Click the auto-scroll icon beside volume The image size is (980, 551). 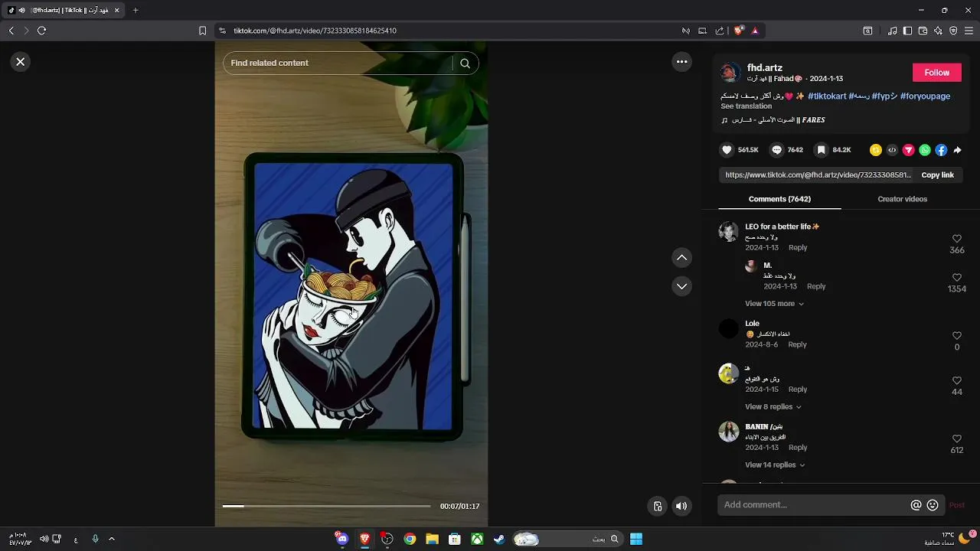(657, 506)
